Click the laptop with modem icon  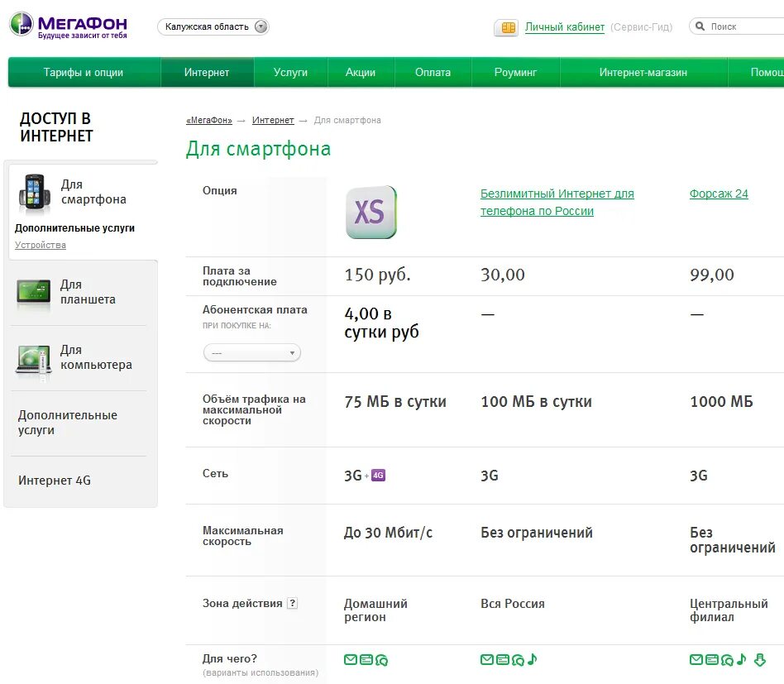34,360
